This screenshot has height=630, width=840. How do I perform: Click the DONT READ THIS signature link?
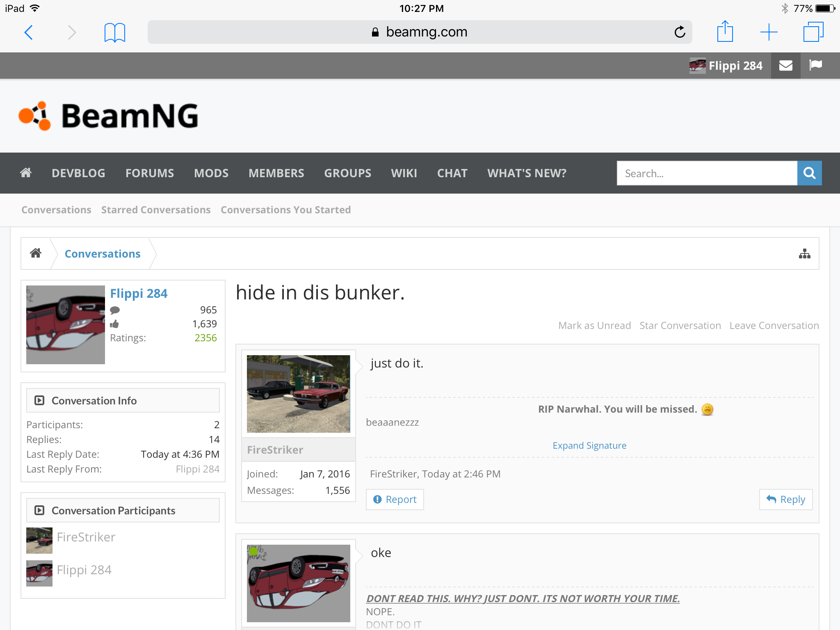[523, 598]
